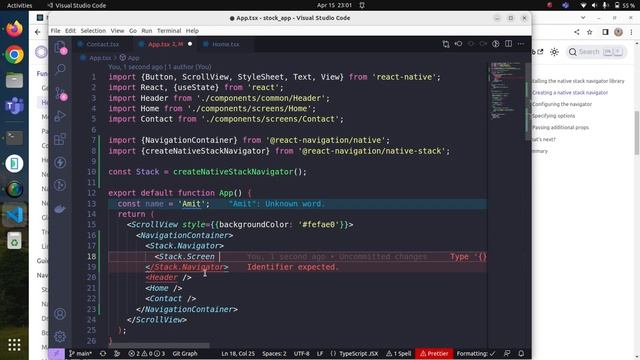Image resolution: width=640 pixels, height=360 pixels.
Task: Open the Explorer view in activity bar
Action: click(x=60, y=47)
